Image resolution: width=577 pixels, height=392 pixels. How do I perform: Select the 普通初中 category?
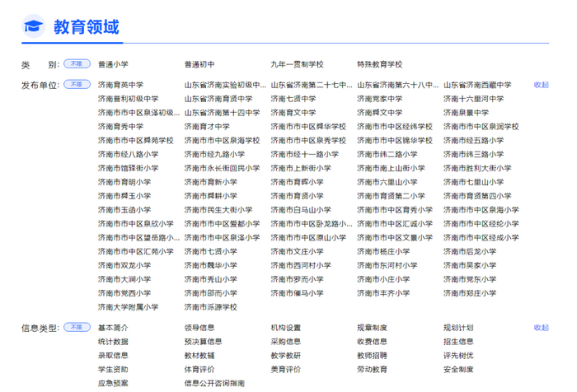tap(199, 64)
